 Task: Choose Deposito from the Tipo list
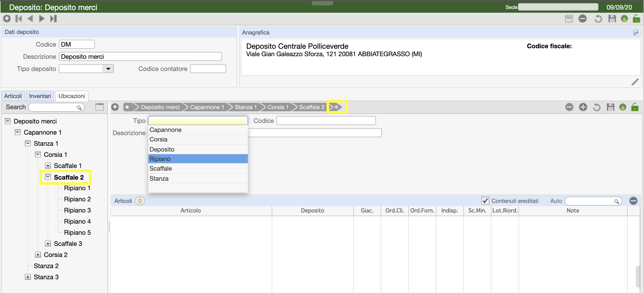pos(198,149)
